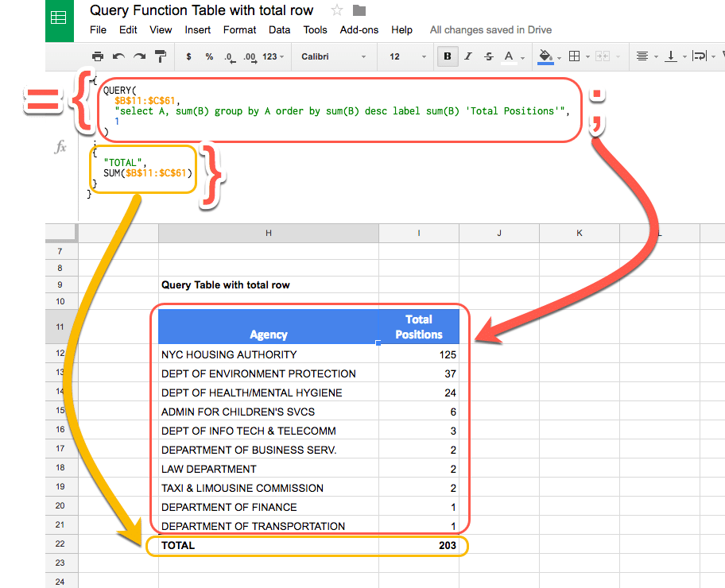Toggle italic formatting

[x=467, y=56]
